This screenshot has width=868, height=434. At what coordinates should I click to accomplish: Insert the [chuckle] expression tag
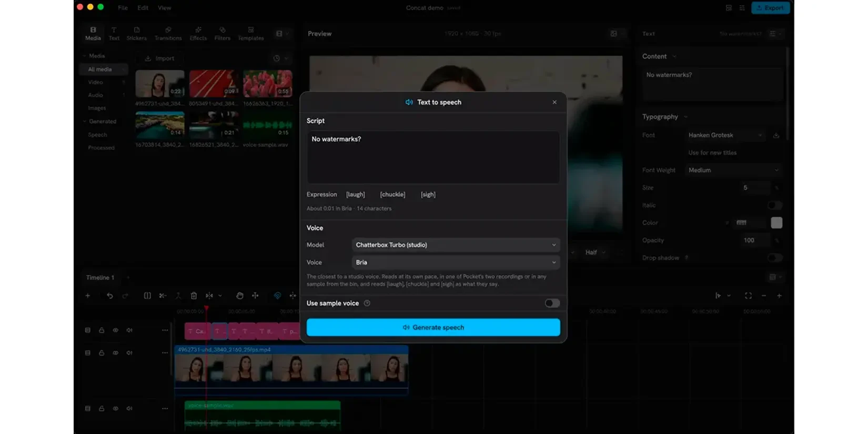click(x=392, y=194)
